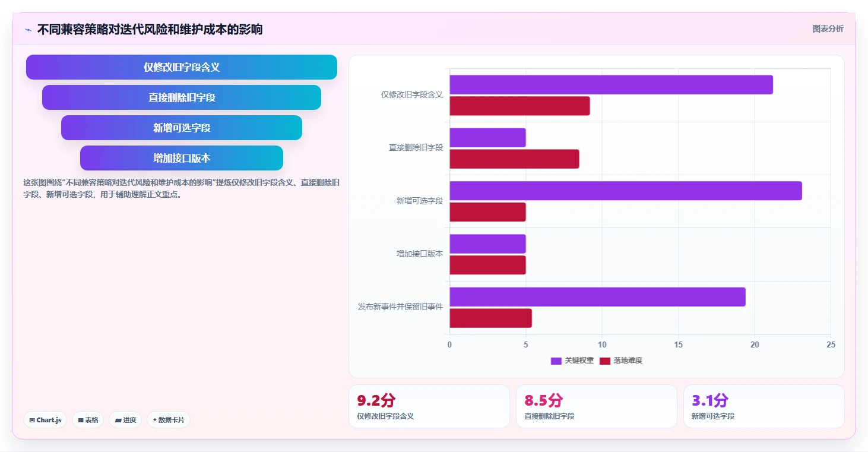Click the 表格 tag text
This screenshot has height=452, width=868.
click(x=91, y=420)
